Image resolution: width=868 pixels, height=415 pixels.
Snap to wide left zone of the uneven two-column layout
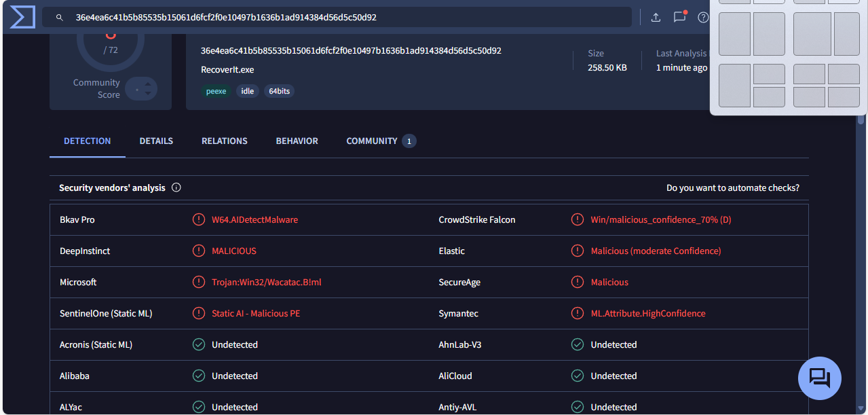812,34
